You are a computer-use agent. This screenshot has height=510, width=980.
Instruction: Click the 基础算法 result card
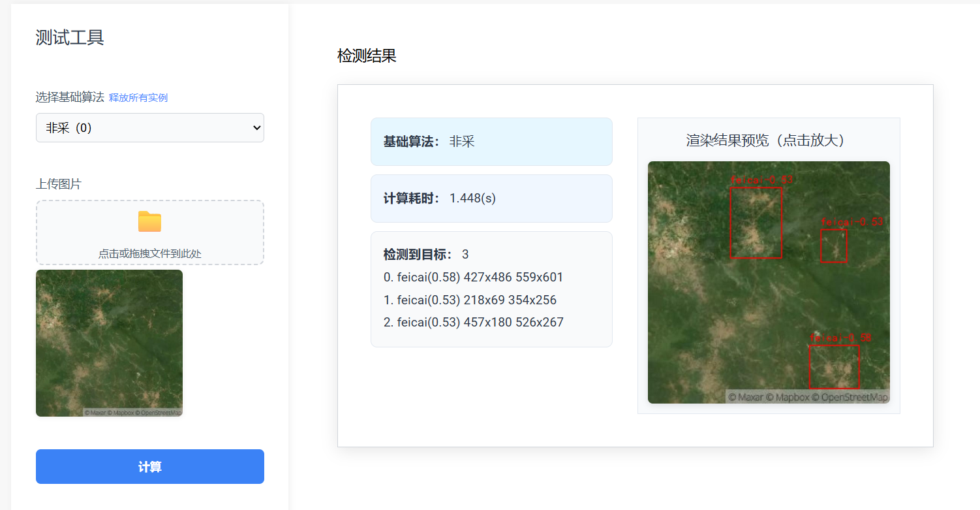click(x=491, y=142)
